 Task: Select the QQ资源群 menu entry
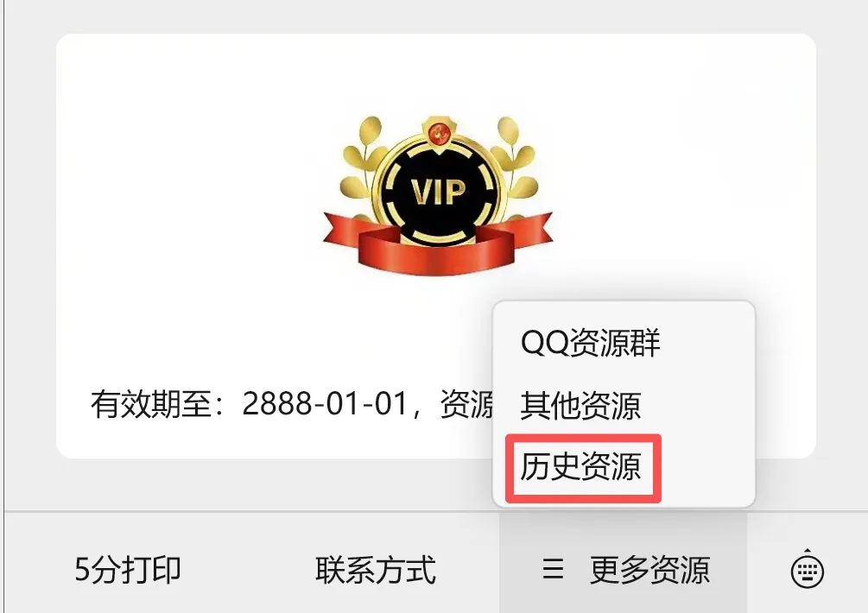[590, 343]
